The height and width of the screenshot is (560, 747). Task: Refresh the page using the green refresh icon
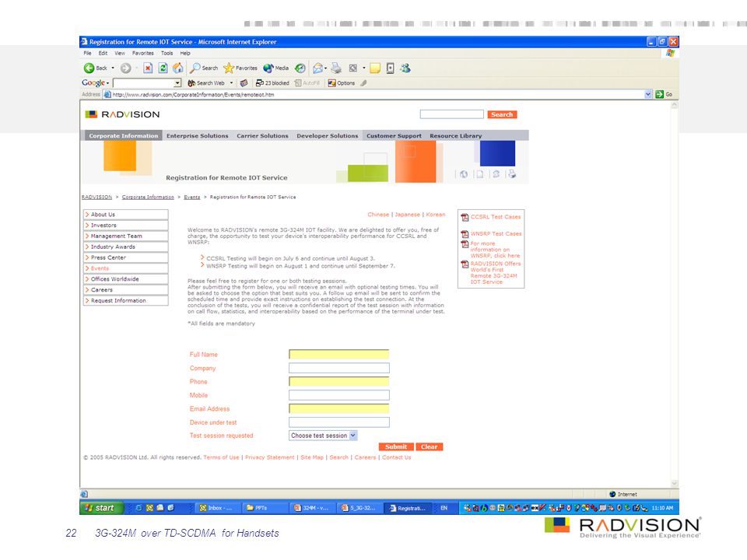163,68
